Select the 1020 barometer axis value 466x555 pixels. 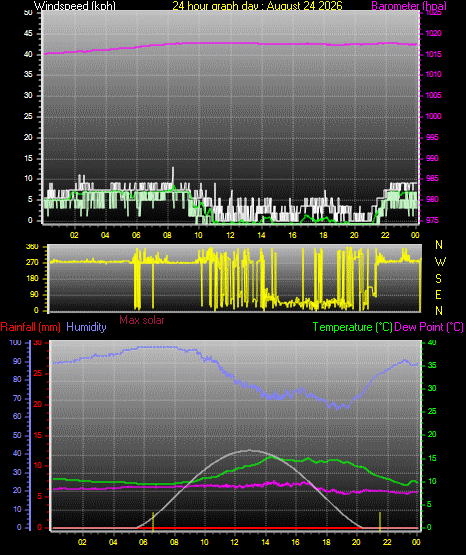[x=433, y=34]
